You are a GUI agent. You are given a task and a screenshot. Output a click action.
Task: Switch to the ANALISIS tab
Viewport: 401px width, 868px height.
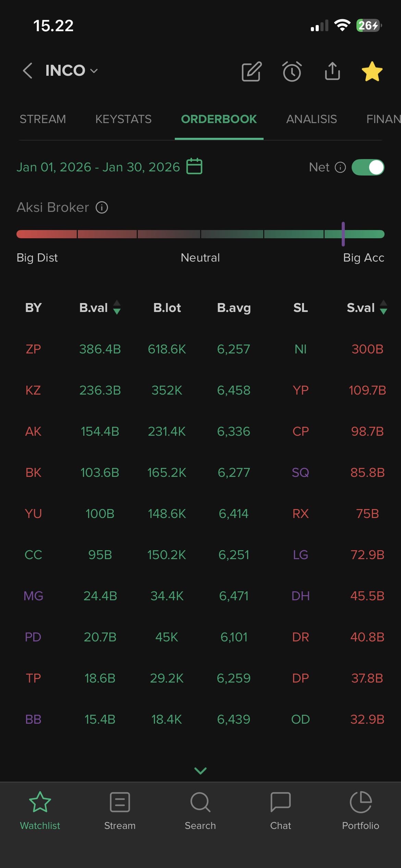click(x=312, y=119)
